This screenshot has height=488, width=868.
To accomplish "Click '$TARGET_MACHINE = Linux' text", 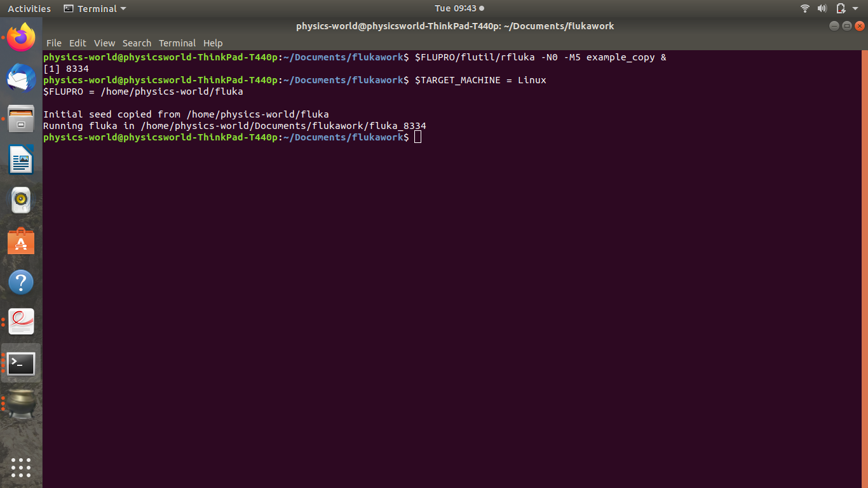I will tap(480, 80).
